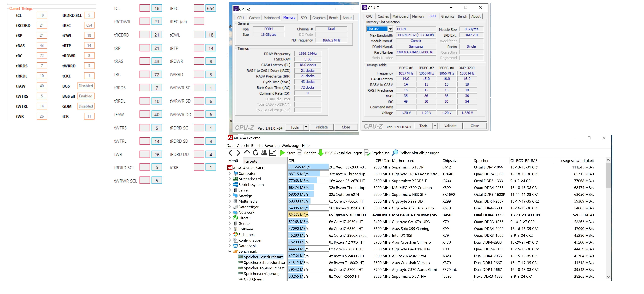
Task: Switch to SPD tab in CPU-Z Memory window
Action: [x=304, y=18]
